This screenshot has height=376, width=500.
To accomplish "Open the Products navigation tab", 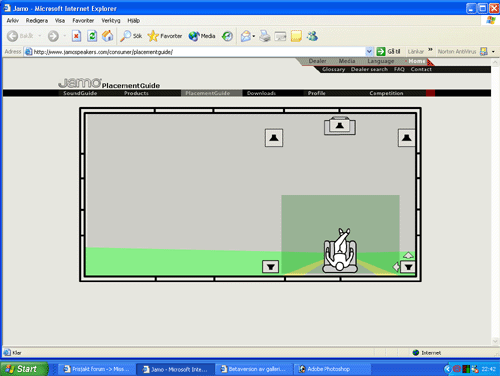I will click(x=136, y=93).
